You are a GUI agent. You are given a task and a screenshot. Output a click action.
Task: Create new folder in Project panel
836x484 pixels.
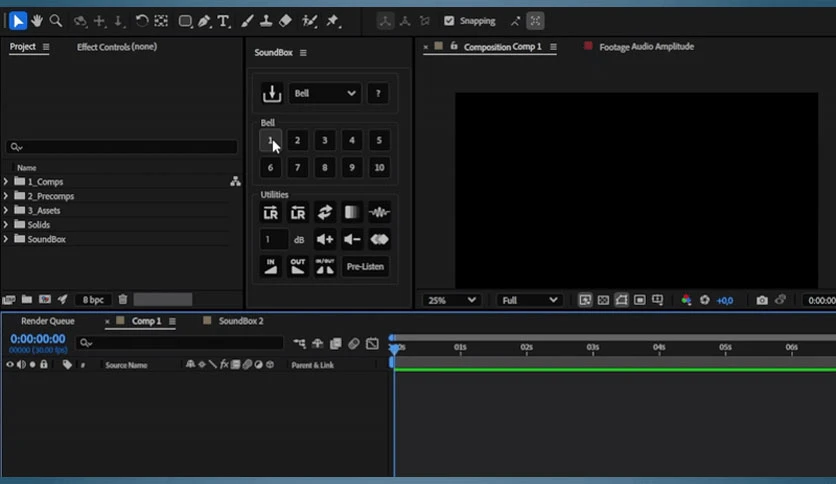27,299
